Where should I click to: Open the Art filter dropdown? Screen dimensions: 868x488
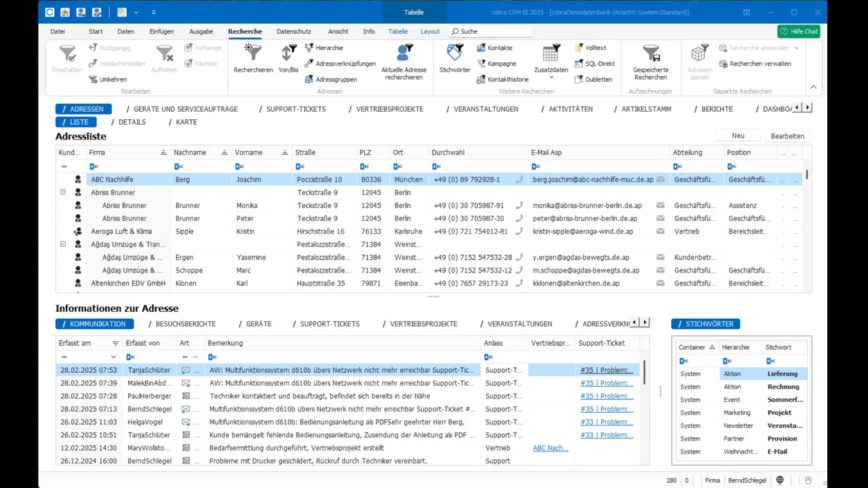click(x=195, y=357)
